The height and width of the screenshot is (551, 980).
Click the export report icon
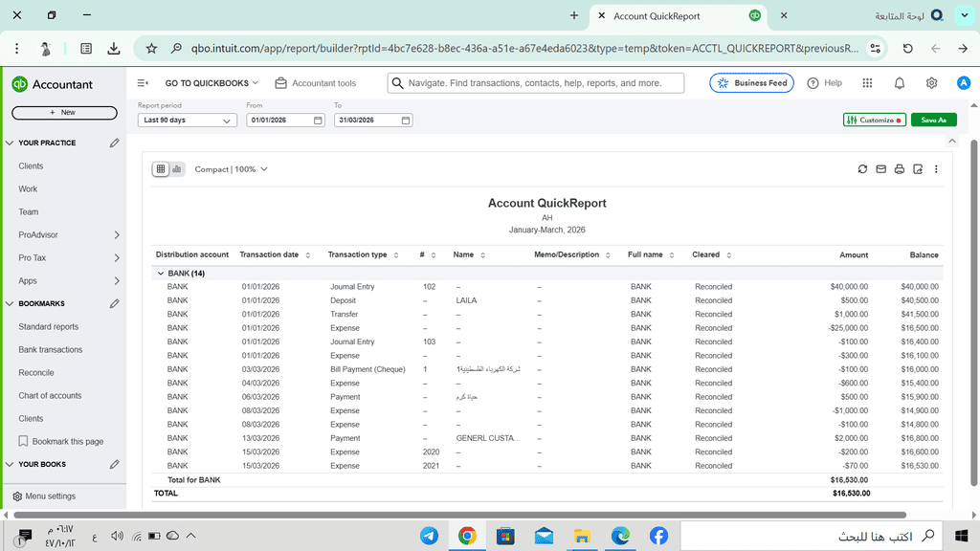coord(918,169)
